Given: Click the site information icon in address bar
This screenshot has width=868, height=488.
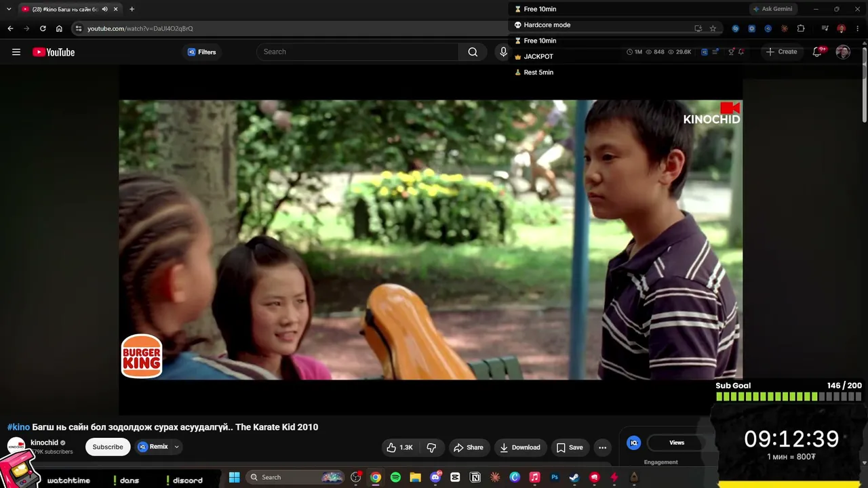Looking at the screenshot, I should (79, 28).
